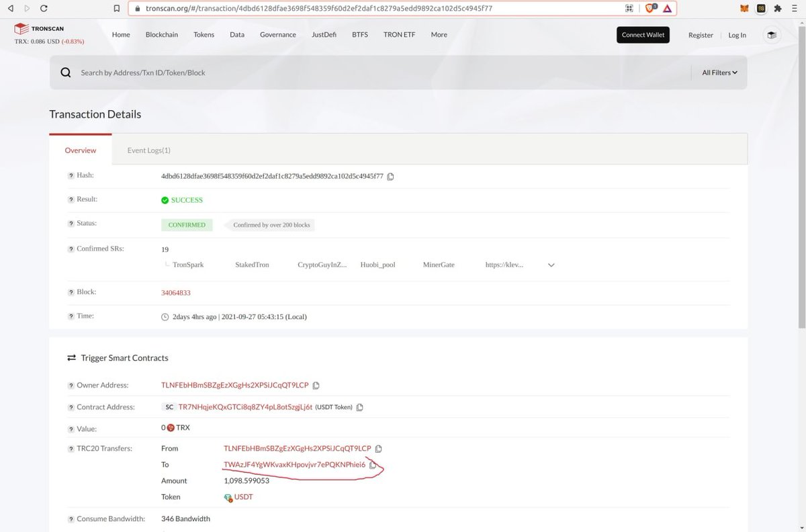Viewport: 806px width, 532px height.
Task: Click the browser forward arrow
Action: coord(27,9)
